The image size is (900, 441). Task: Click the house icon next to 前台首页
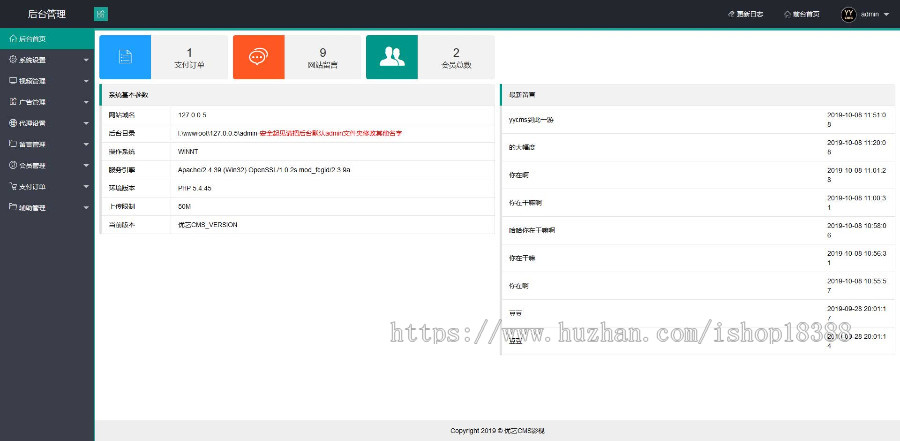click(788, 14)
